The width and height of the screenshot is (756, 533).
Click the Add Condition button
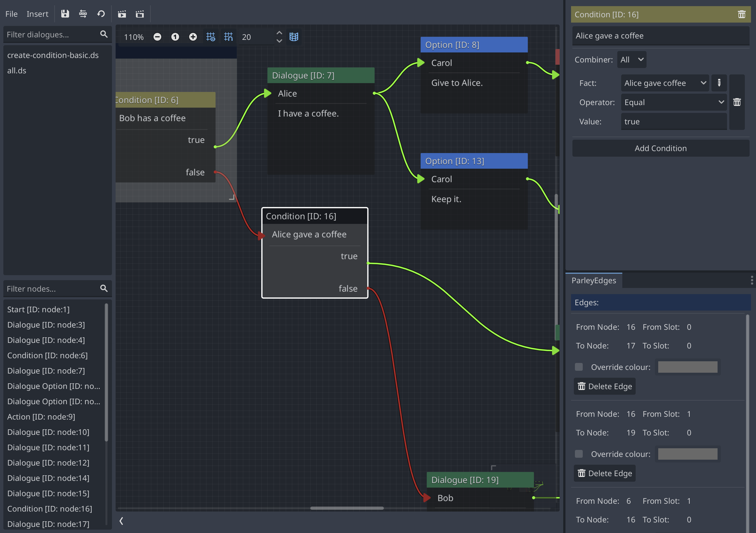(660, 148)
